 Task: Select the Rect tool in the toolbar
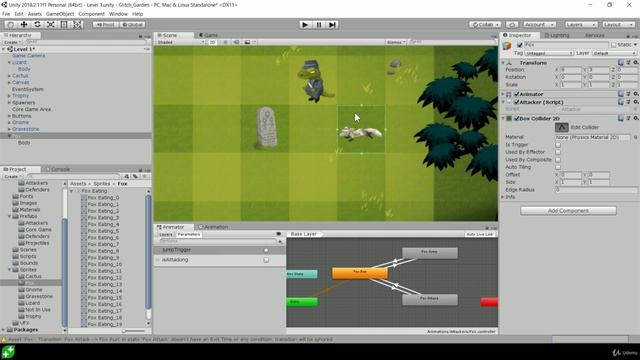64,24
